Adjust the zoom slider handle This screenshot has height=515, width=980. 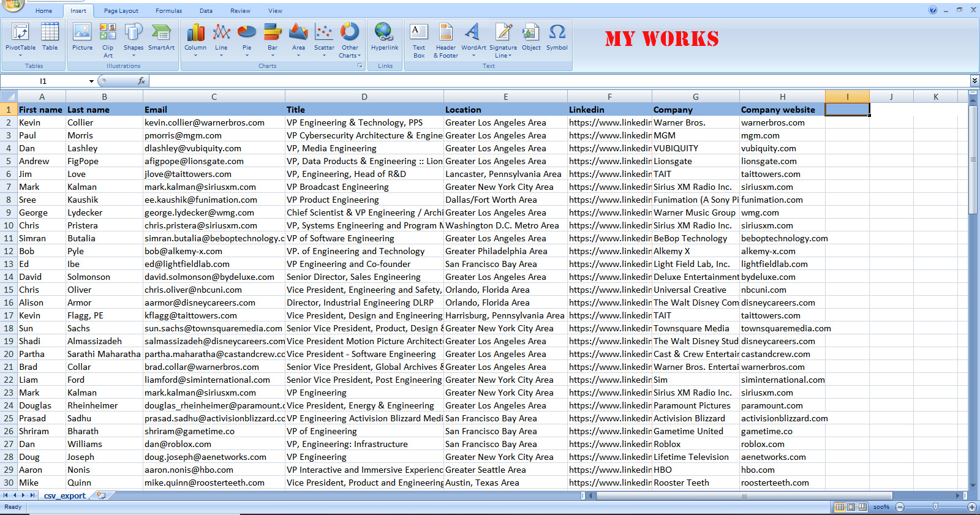[935, 507]
